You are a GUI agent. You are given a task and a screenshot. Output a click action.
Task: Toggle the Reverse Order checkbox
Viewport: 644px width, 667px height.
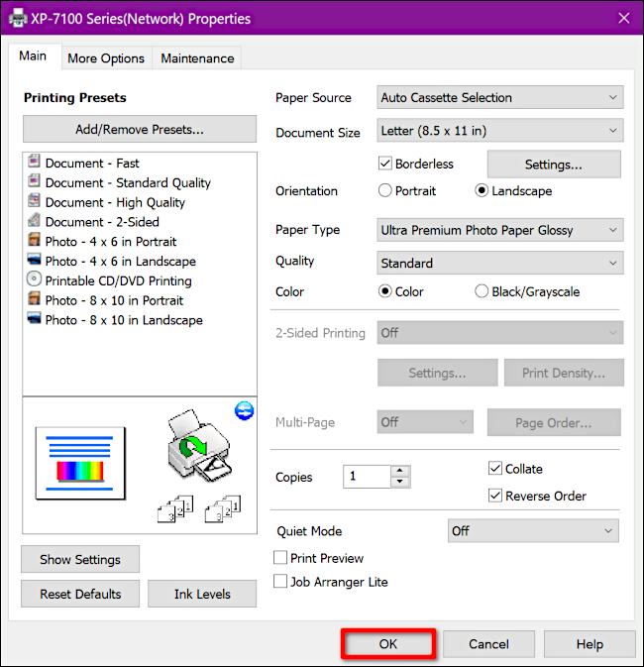coord(495,496)
